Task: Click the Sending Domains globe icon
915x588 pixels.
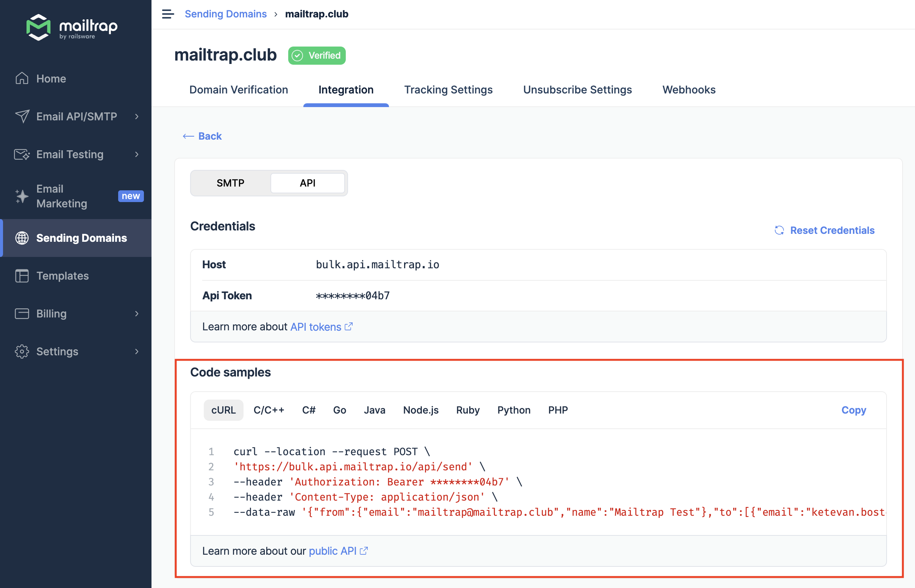Action: [x=22, y=238]
